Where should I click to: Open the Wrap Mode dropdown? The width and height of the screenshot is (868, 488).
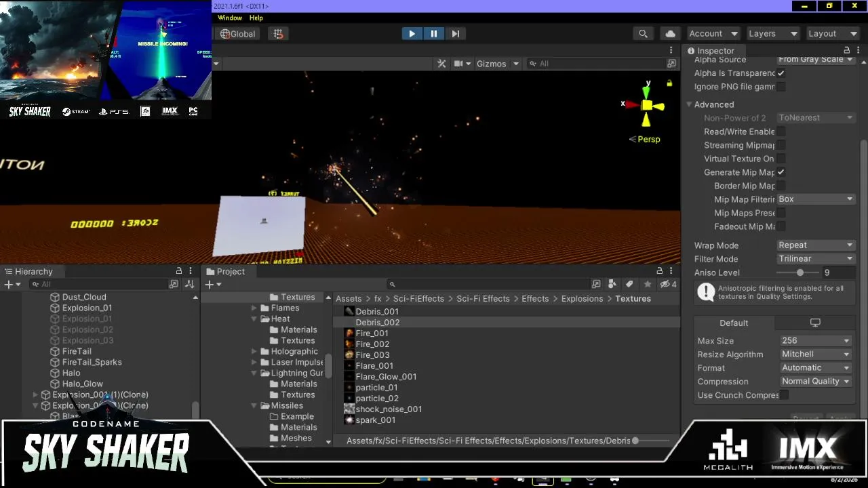point(816,245)
